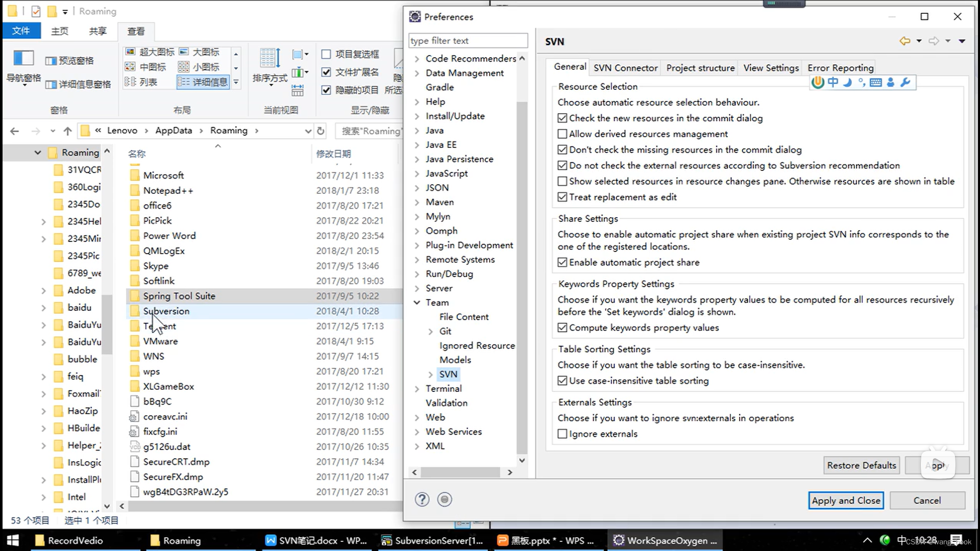
Task: Click the keyboard icon on IME toolbar
Action: [x=876, y=83]
